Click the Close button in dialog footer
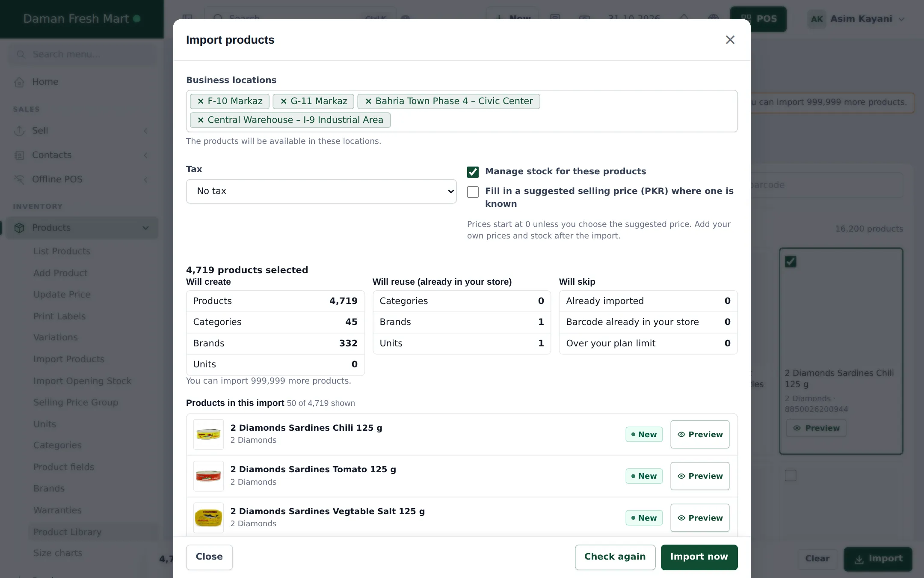The height and width of the screenshot is (578, 924). pos(209,557)
